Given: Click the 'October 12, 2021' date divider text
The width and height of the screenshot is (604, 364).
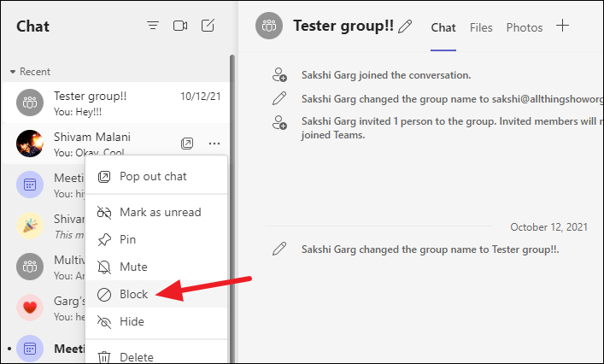Looking at the screenshot, I should (x=549, y=227).
